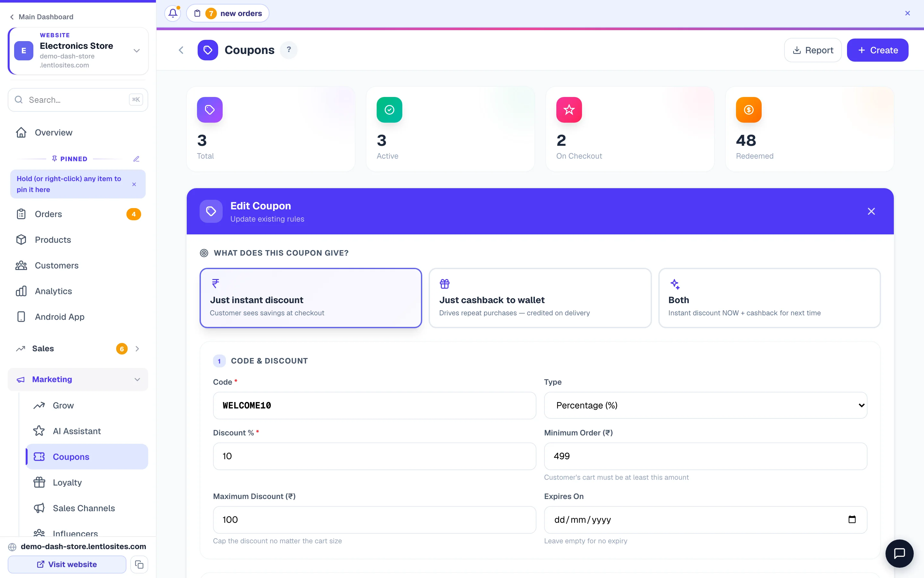The height and width of the screenshot is (578, 924).
Task: Click the coupon Code field WELCOME10
Action: coord(374,405)
